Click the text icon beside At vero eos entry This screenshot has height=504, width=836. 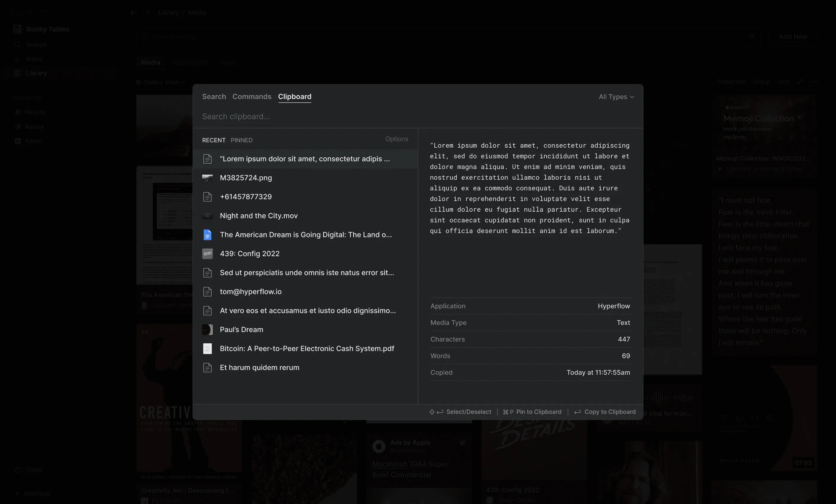[x=207, y=311]
